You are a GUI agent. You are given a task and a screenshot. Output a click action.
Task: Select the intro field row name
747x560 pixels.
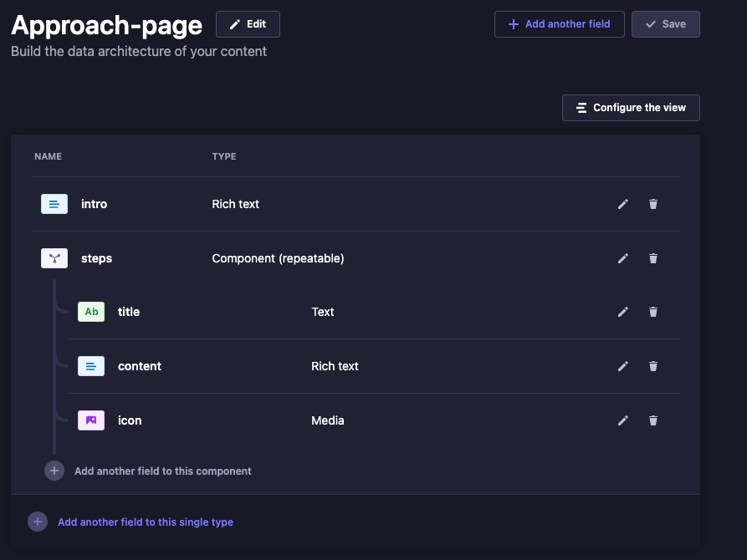click(x=94, y=204)
